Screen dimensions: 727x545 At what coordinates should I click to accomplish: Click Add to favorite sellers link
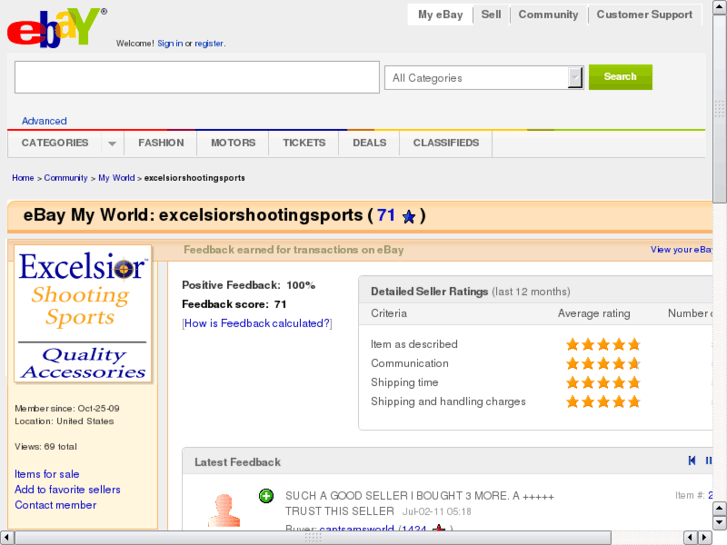pyautogui.click(x=67, y=489)
